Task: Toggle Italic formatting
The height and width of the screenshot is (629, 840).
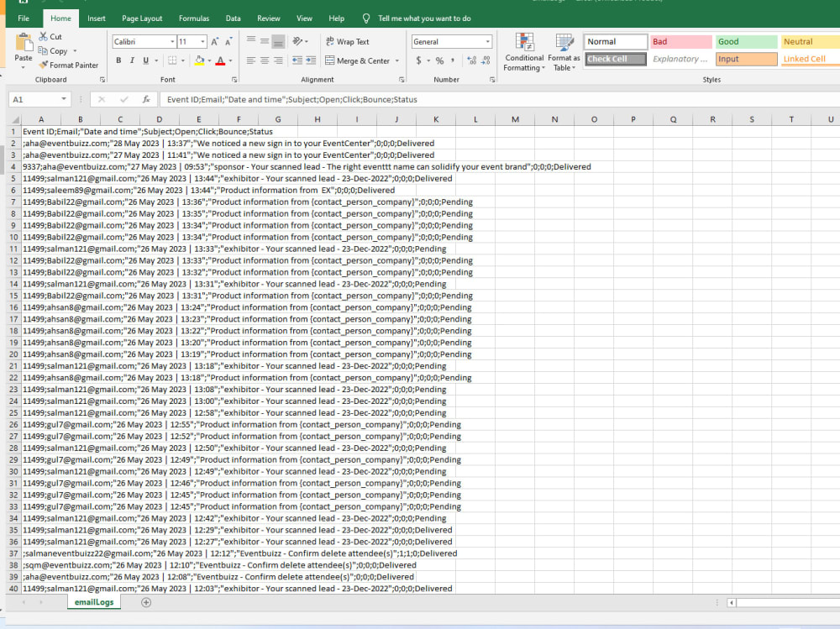Action: [x=132, y=60]
